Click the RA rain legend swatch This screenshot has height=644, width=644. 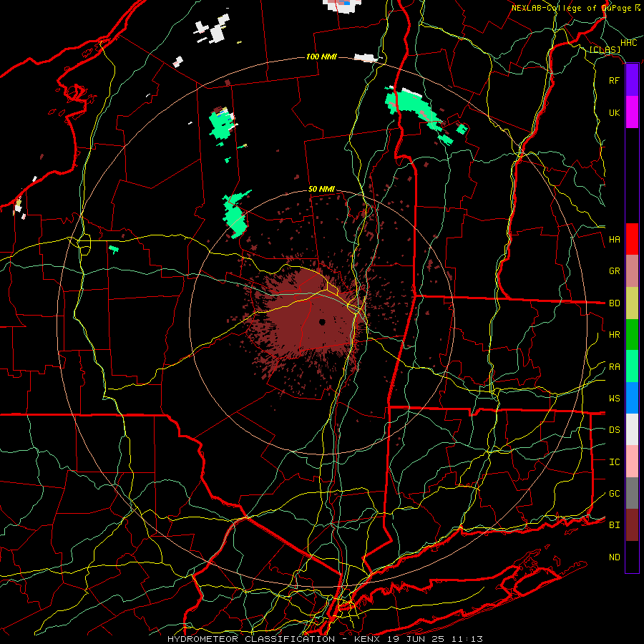tap(632, 366)
